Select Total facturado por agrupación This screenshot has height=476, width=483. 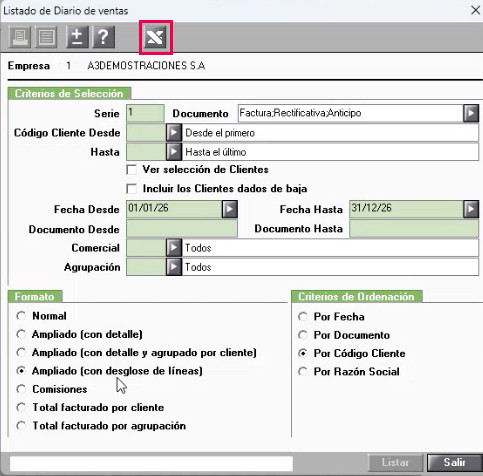[21, 426]
